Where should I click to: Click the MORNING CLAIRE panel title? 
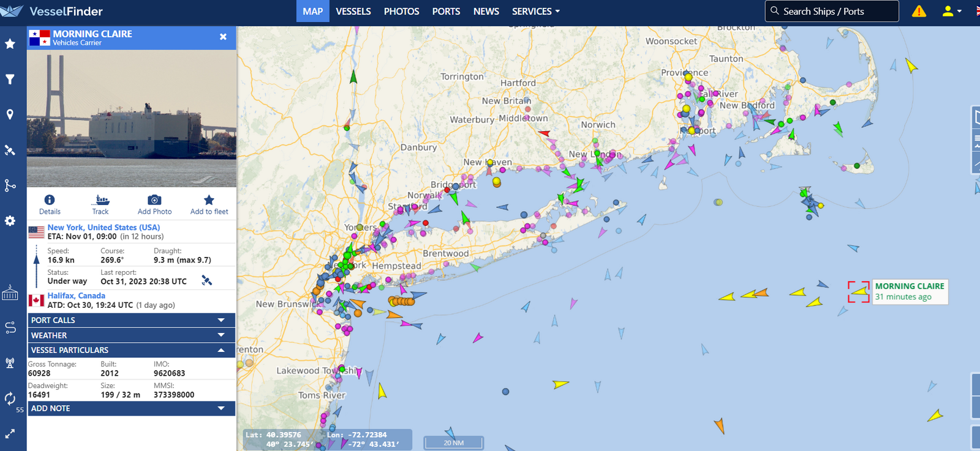click(92, 34)
